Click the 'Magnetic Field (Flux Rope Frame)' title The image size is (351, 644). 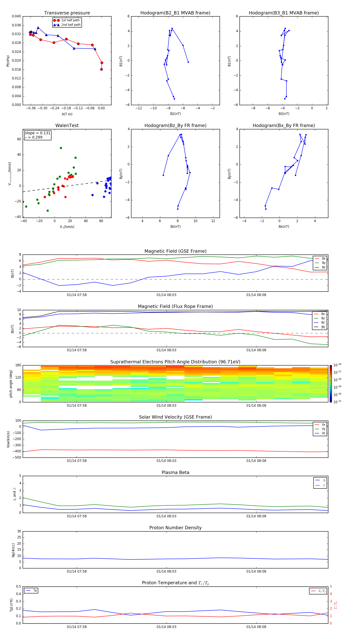click(x=175, y=306)
